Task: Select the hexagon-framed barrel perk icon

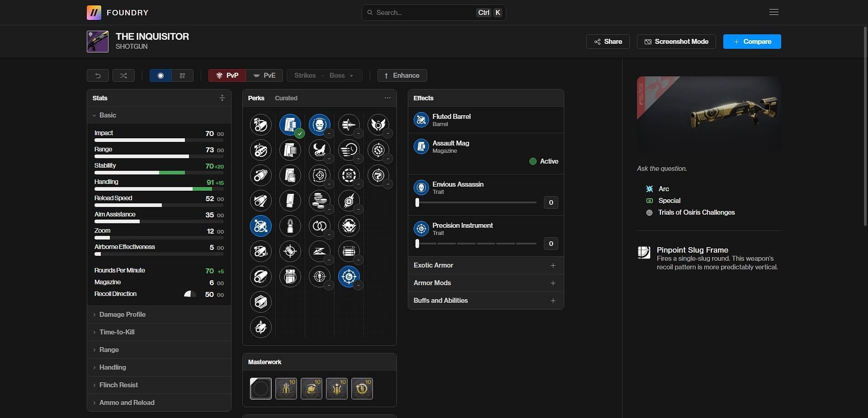Action: (261, 301)
